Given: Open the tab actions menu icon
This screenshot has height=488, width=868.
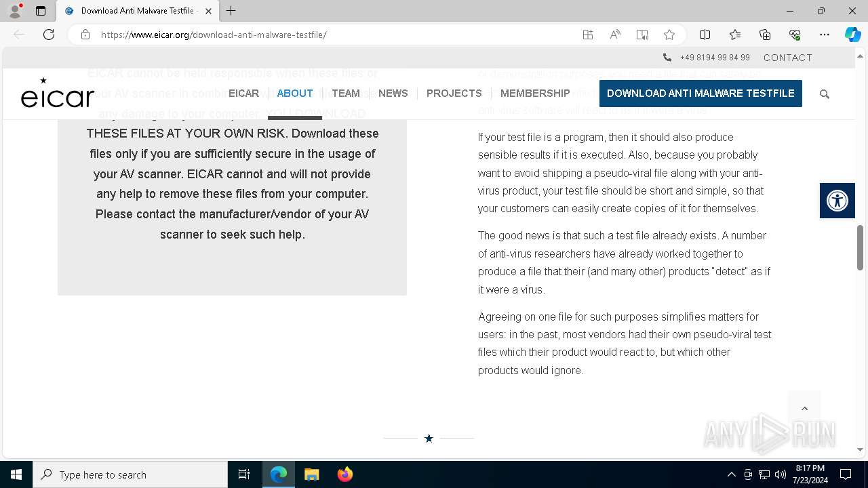Looking at the screenshot, I should (41, 11).
